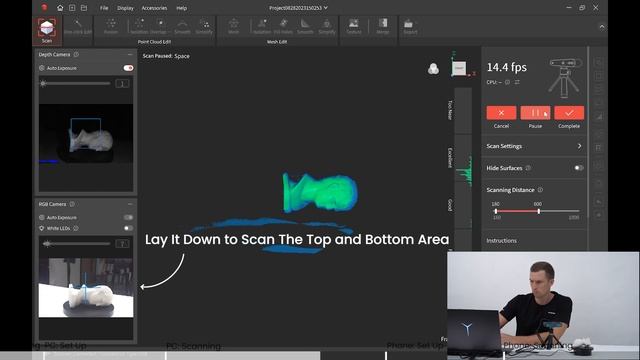The image size is (640, 360).
Task: Click 'Scan Paused: Space' status text
Action: (x=166, y=56)
